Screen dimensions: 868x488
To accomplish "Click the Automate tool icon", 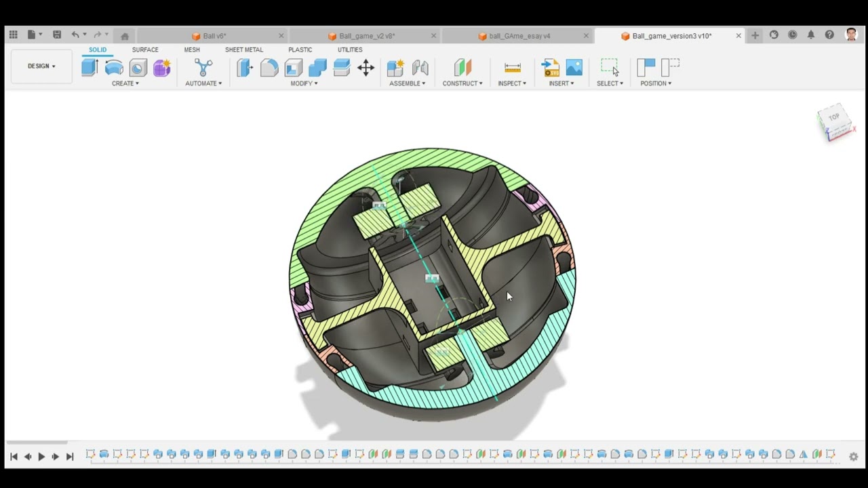I will pos(203,67).
